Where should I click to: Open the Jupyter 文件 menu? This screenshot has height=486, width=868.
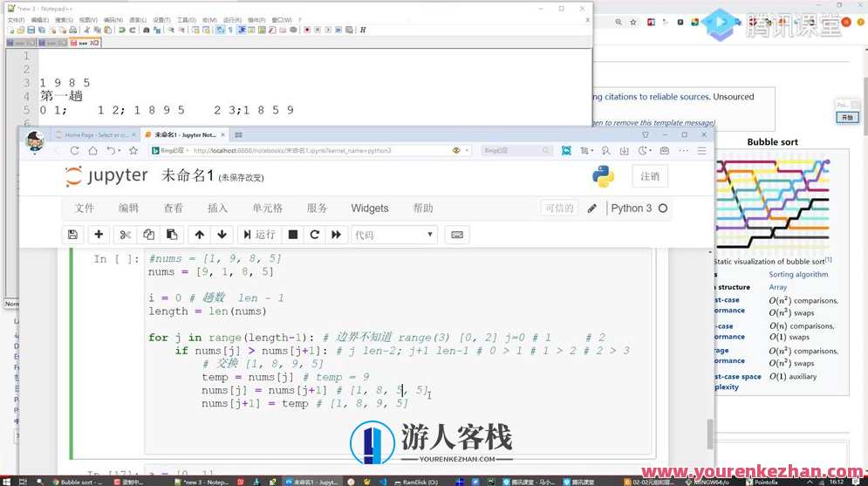pyautogui.click(x=84, y=209)
